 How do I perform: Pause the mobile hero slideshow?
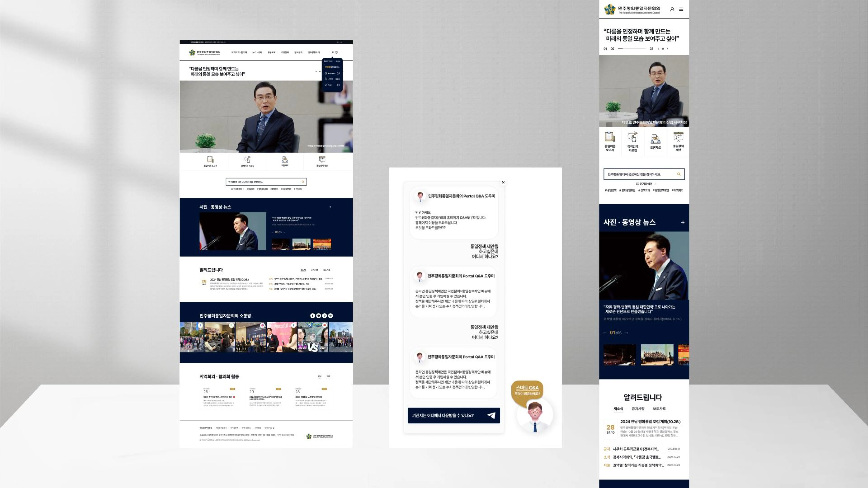point(663,49)
